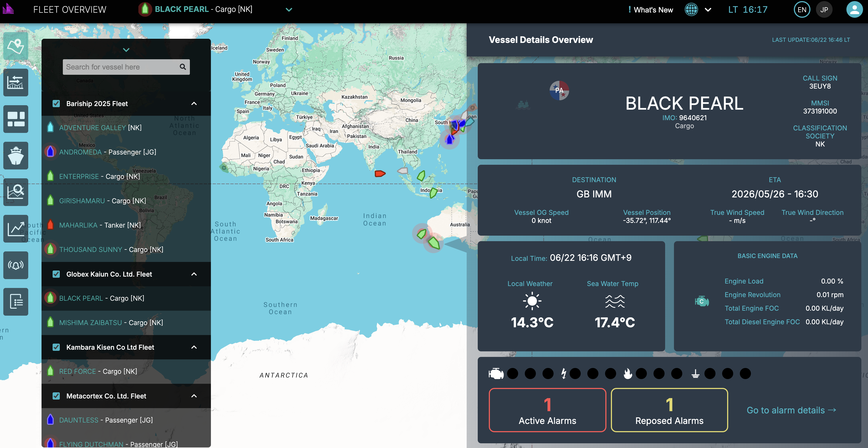Viewport: 868px width, 448px height.
Task: Collapse the vessel list panel chevron
Action: [126, 50]
